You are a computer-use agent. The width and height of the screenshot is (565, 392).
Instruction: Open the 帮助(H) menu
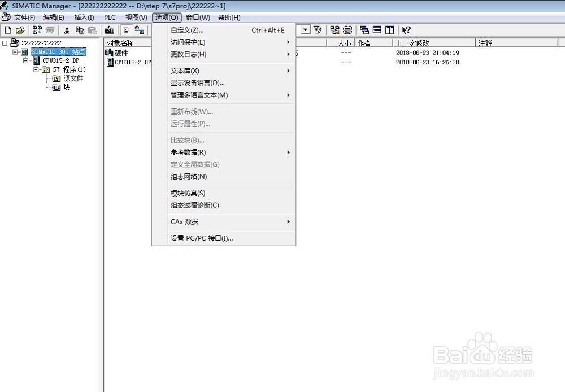[229, 18]
